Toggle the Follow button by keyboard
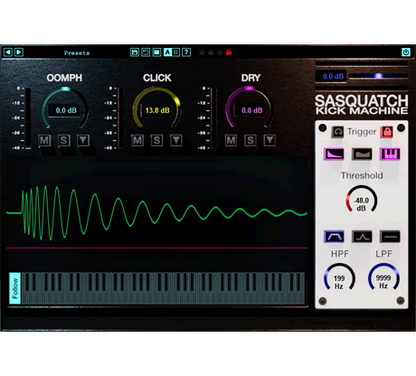Viewport: 416px width, 376px height. pyautogui.click(x=15, y=288)
